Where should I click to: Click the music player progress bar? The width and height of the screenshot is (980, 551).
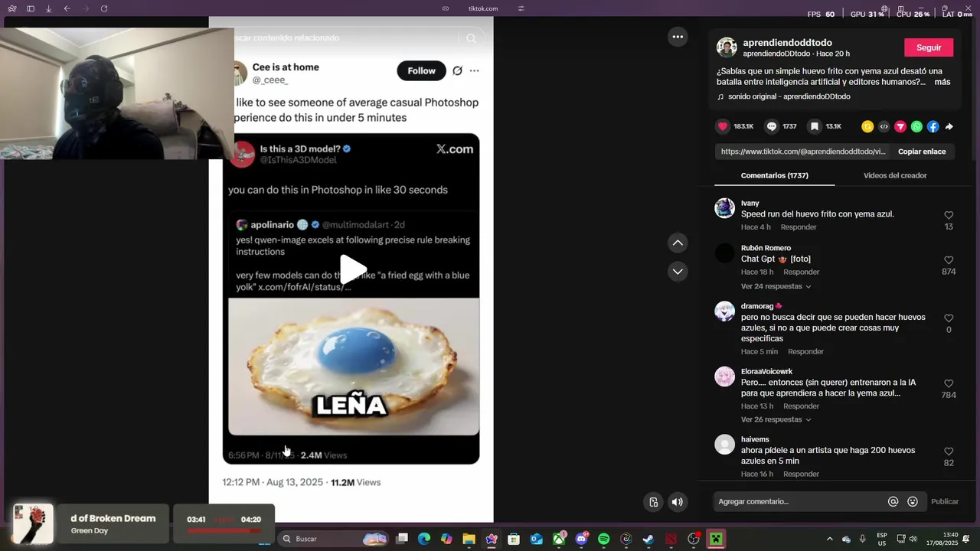(x=224, y=530)
